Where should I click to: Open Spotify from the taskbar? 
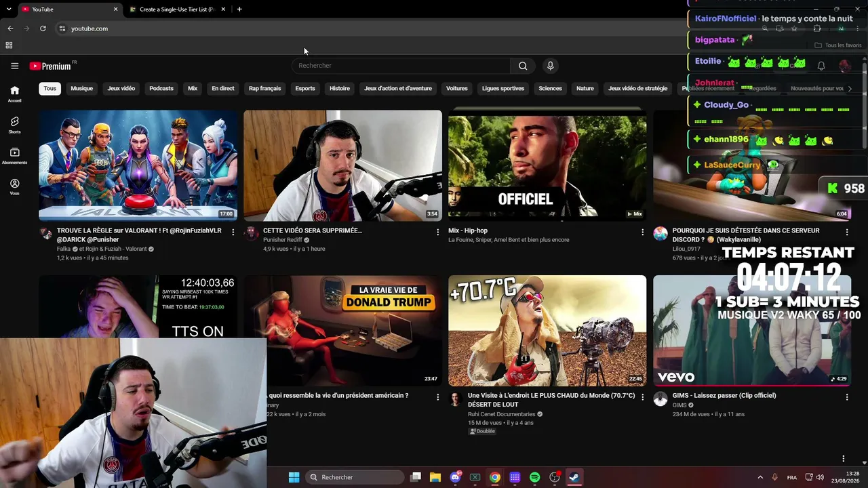click(x=534, y=477)
